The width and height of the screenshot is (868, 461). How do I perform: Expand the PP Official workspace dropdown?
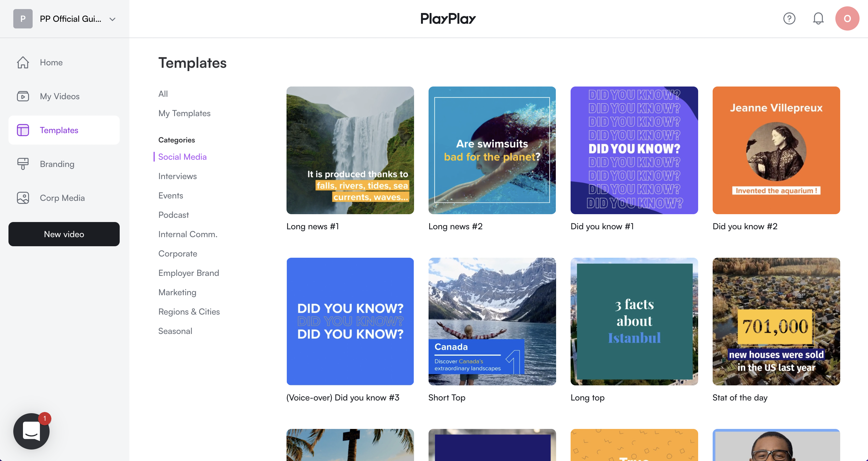[x=112, y=19]
